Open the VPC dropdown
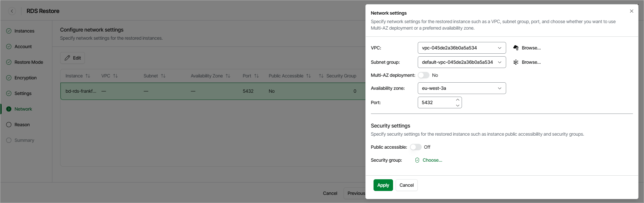The height and width of the screenshot is (203, 644). point(462,48)
